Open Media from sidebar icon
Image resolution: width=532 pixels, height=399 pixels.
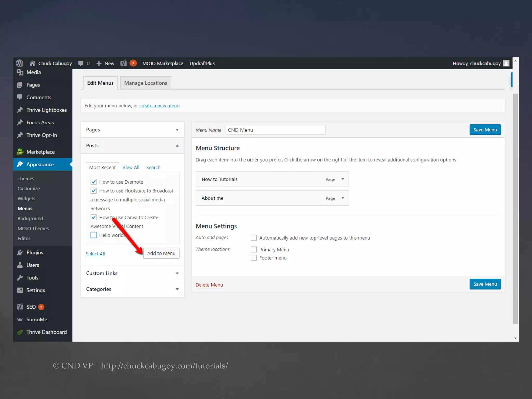(x=20, y=72)
